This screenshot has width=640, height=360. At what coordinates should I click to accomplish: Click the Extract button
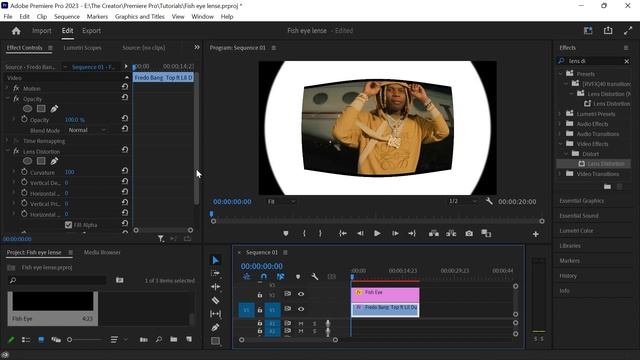click(451, 233)
